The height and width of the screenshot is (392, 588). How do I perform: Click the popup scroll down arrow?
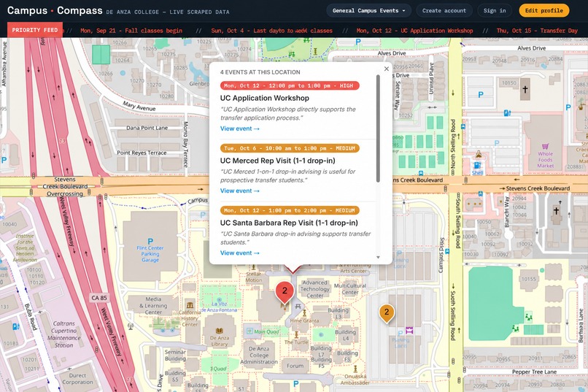(x=378, y=258)
